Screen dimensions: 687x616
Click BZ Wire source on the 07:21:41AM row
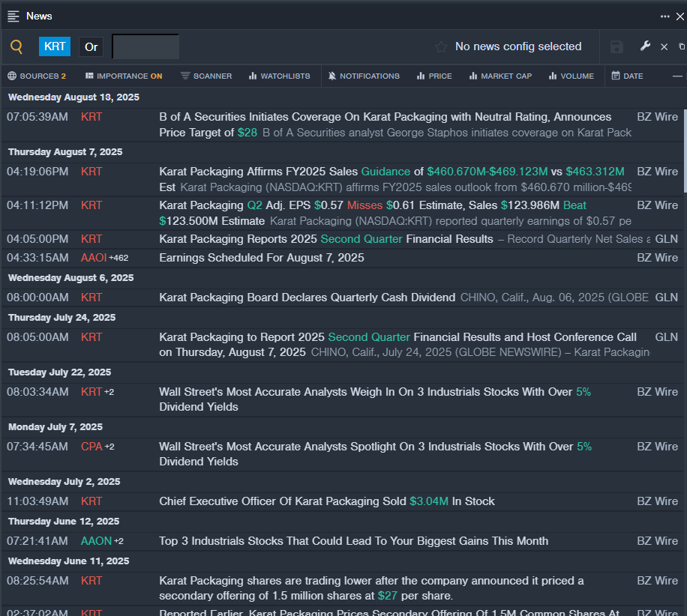[658, 541]
